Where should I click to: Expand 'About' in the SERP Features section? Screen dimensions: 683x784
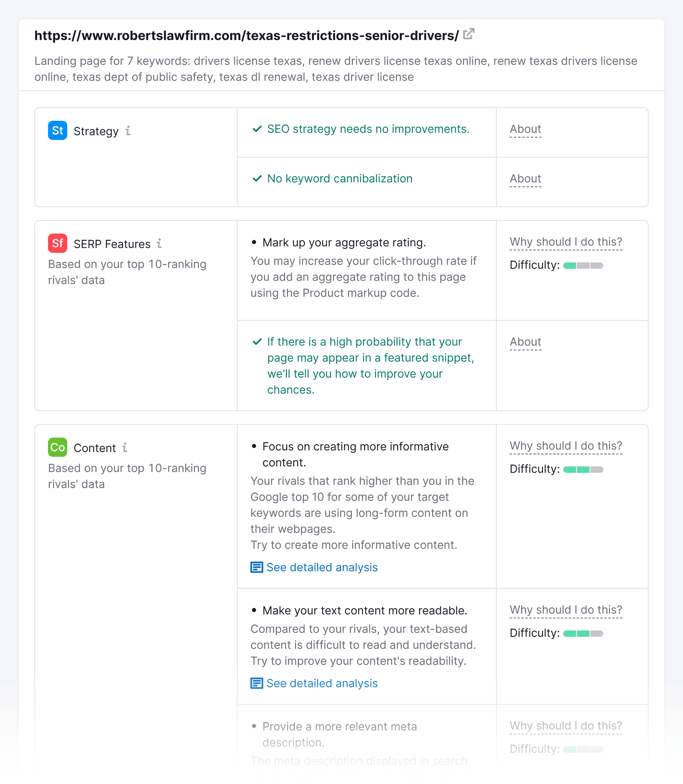click(x=525, y=342)
